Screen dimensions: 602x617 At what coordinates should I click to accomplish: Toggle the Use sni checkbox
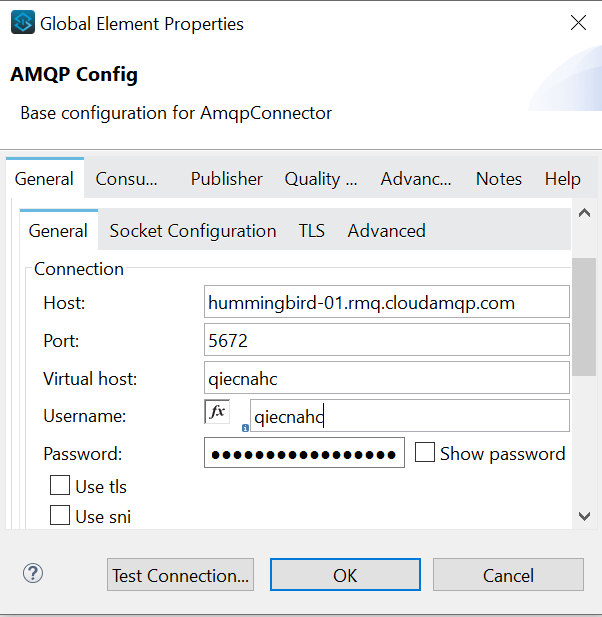[x=60, y=516]
